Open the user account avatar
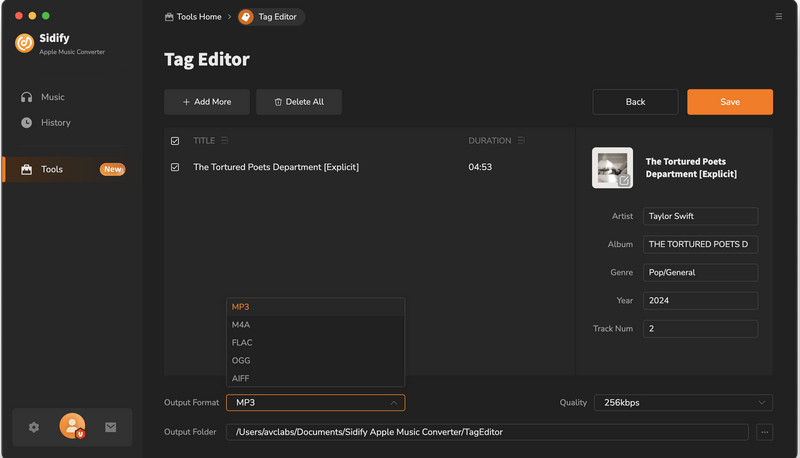Viewport: 800px width, 458px height. (72, 426)
